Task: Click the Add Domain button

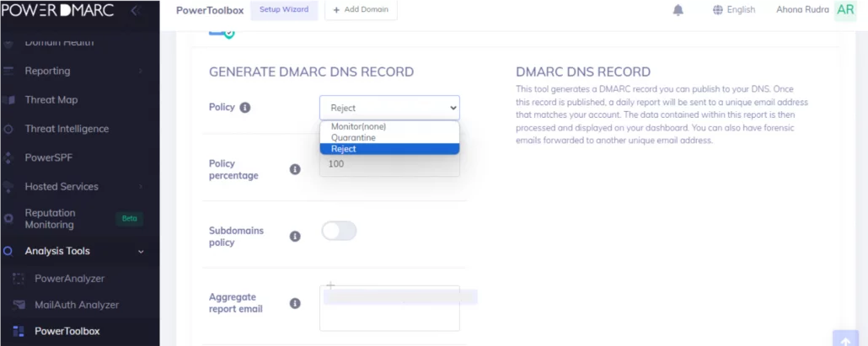Action: tap(361, 10)
